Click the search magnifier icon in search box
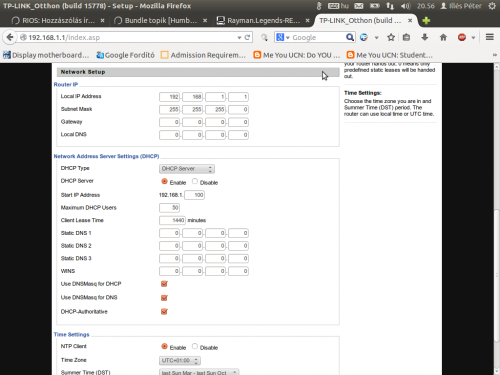This screenshot has width=500, height=375. pyautogui.click(x=350, y=37)
